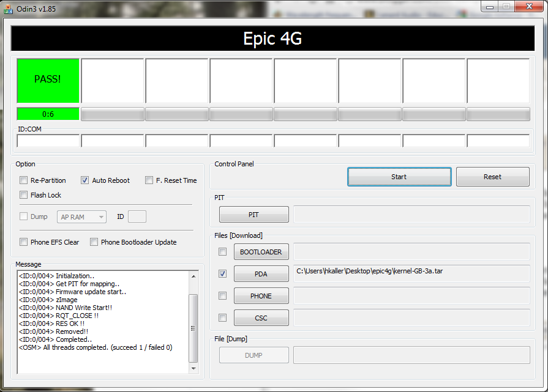
Task: Minimize the Odin3 window
Action: [489, 7]
